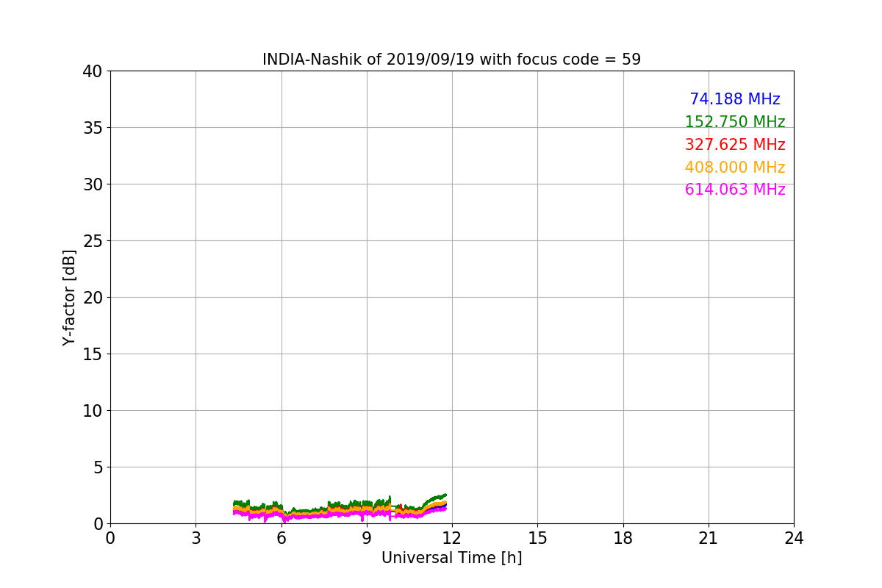Select the 327.625 MHz legend label
Image resolution: width=882 pixels, height=588 pixels.
click(x=735, y=145)
